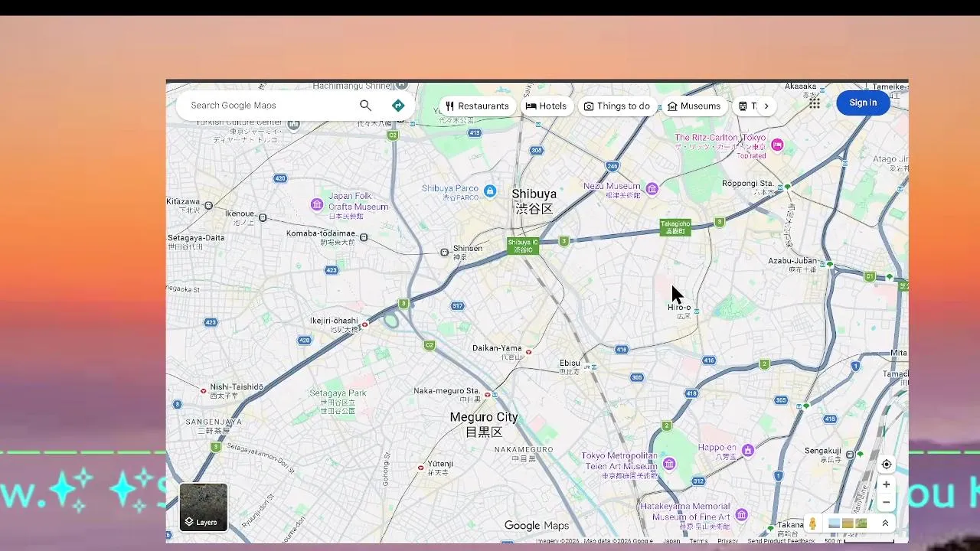Click the Roppongi Sta. station marker
The image size is (980, 551).
tap(786, 186)
